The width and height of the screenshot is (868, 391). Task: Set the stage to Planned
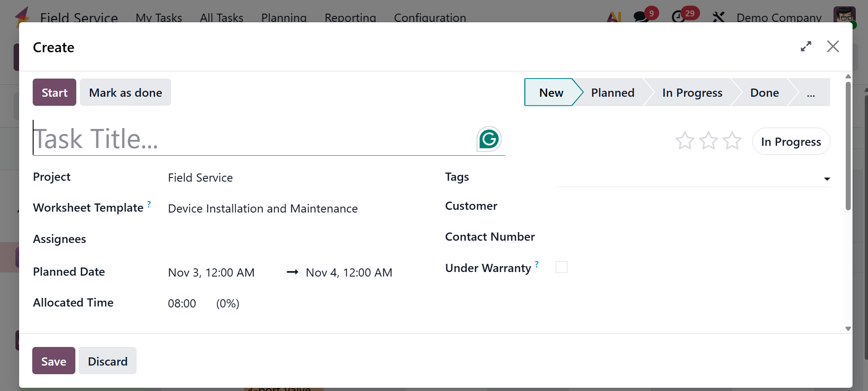[x=612, y=93]
